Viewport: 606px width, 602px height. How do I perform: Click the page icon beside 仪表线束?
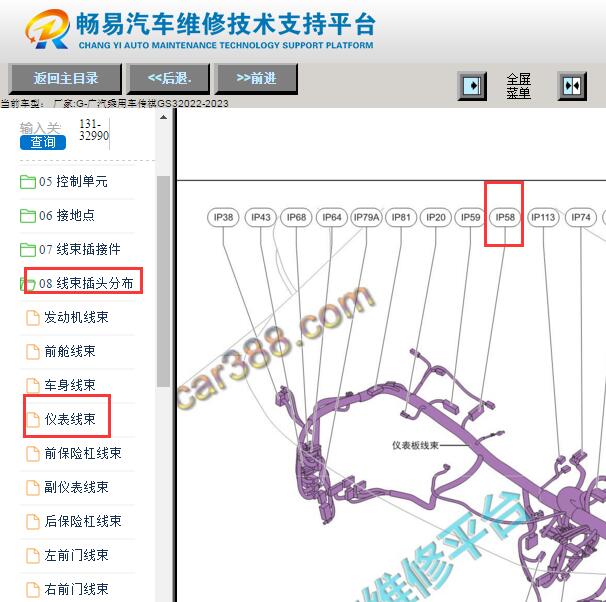coord(33,420)
